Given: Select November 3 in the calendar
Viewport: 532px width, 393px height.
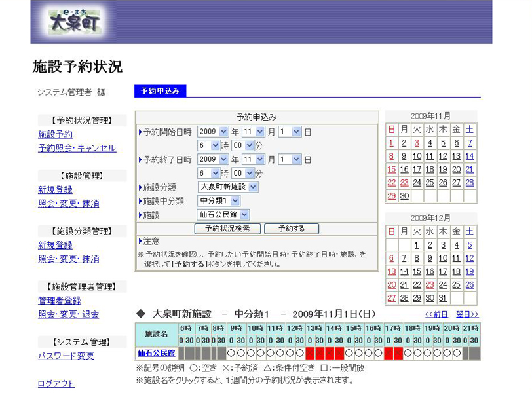Looking at the screenshot, I should 417,143.
